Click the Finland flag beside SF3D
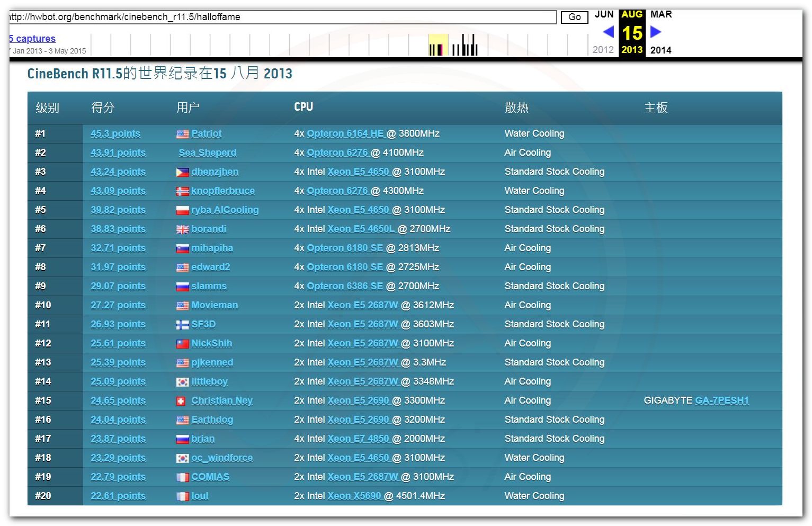Image resolution: width=812 pixels, height=526 pixels. point(182,325)
